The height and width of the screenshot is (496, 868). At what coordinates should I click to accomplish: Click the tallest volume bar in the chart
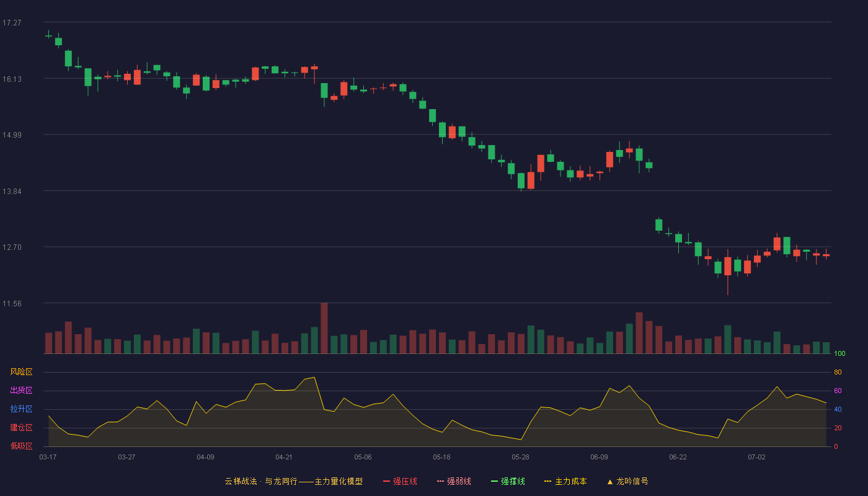click(324, 328)
